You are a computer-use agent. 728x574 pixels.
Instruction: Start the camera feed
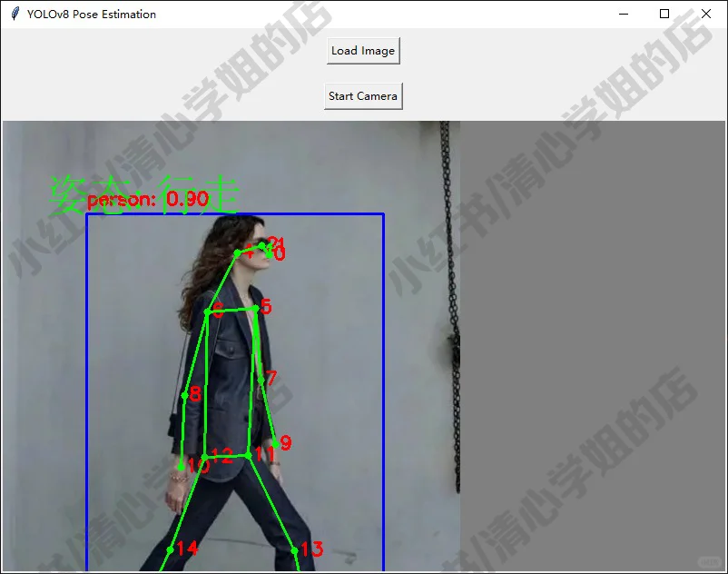coord(363,96)
